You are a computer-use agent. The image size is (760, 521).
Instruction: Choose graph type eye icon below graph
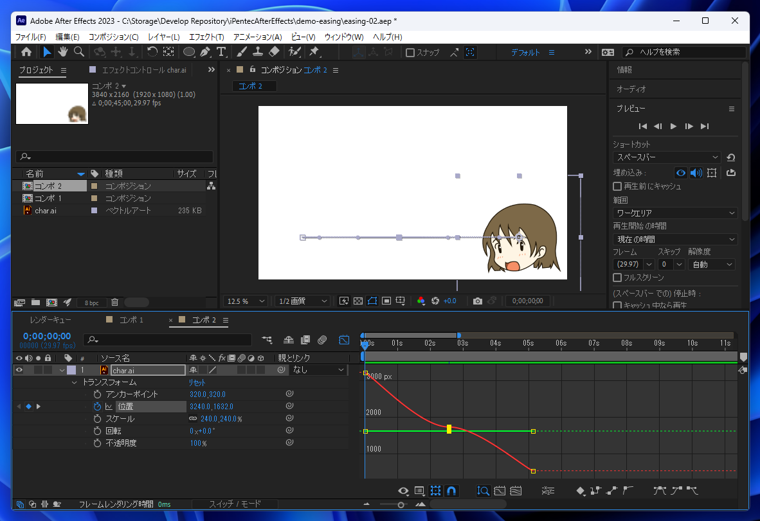click(403, 491)
